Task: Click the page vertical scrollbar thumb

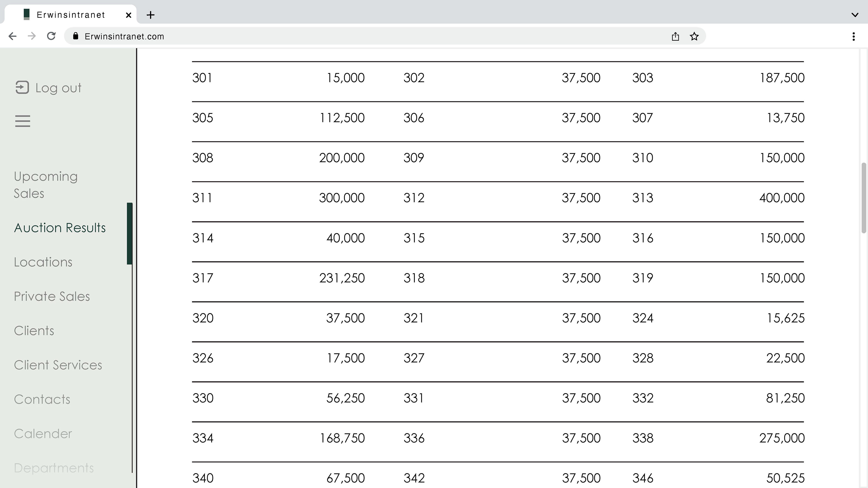Action: point(863,198)
